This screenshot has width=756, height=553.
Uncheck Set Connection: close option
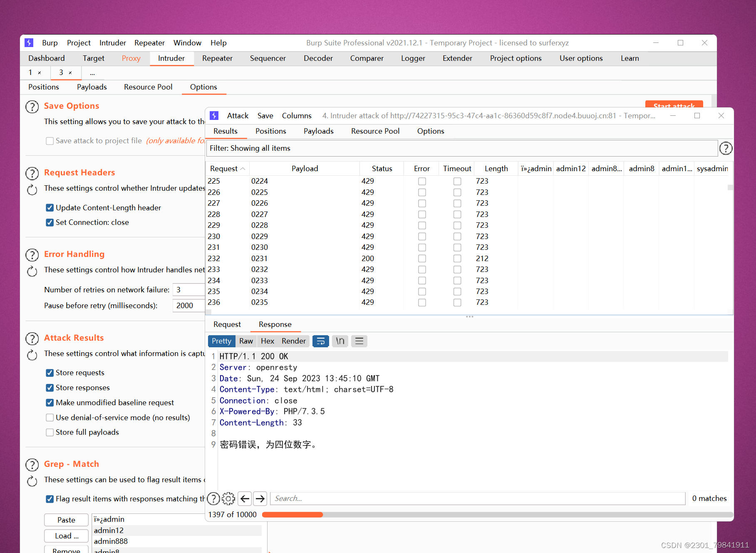50,222
